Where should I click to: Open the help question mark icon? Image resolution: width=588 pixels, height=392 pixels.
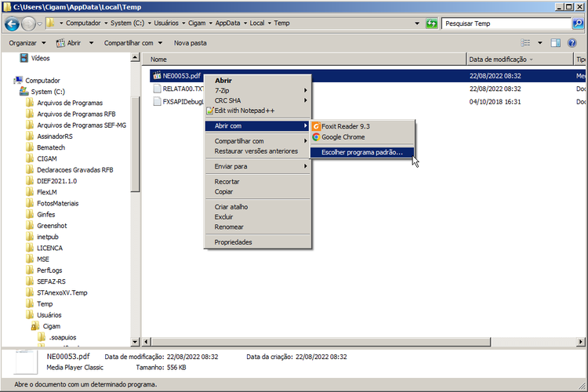coord(572,43)
